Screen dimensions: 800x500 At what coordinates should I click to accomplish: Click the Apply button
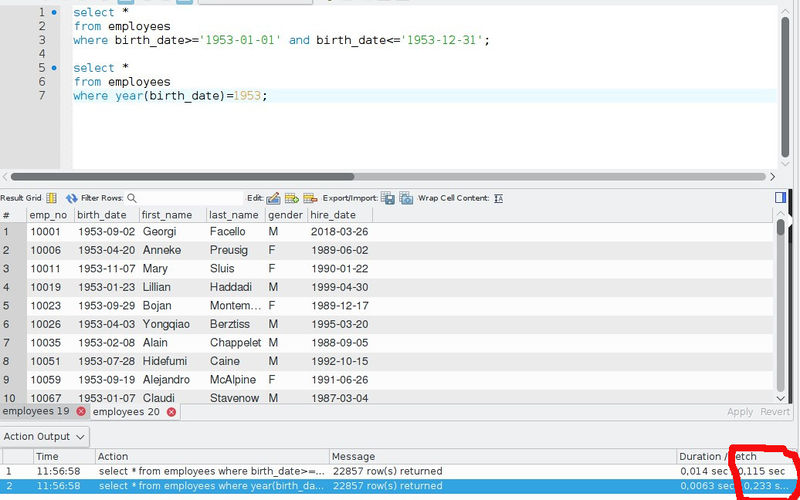click(x=740, y=412)
